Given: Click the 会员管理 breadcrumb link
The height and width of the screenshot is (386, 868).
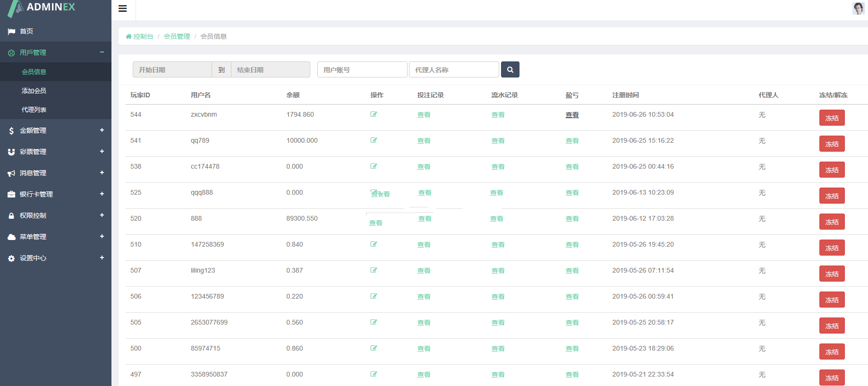Looking at the screenshot, I should click(x=177, y=36).
